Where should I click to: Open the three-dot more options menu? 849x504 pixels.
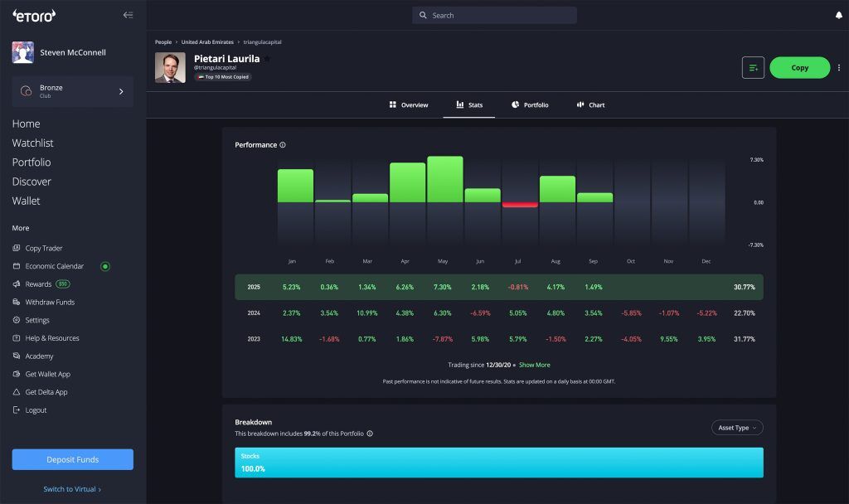click(x=838, y=68)
